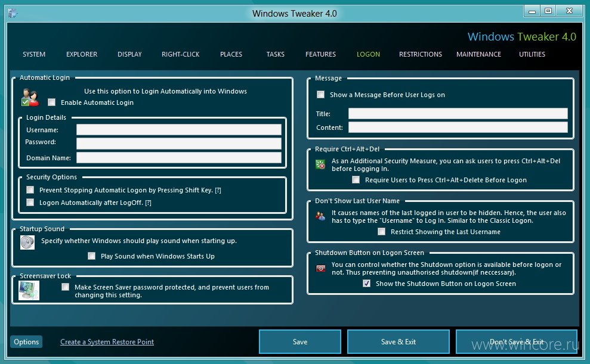Click the [?] help next to Shift Key option
Image resolution: width=590 pixels, height=364 pixels.
pyautogui.click(x=218, y=190)
